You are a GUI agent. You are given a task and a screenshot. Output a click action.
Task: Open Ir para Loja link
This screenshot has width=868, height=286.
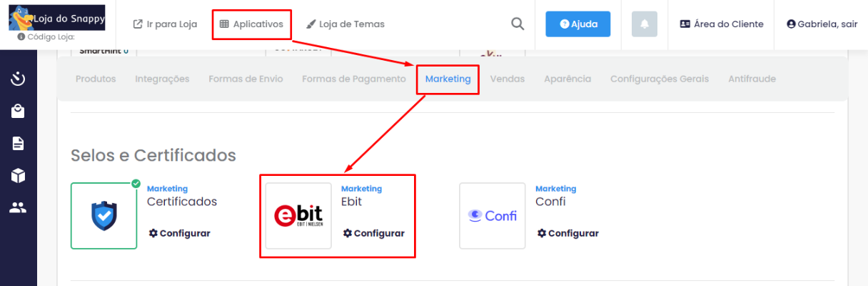pos(165,24)
